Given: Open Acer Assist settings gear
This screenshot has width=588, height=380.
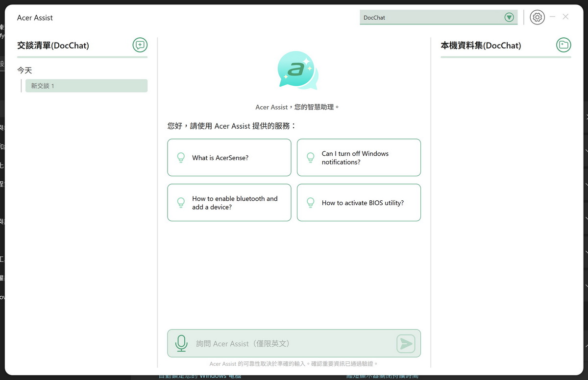Looking at the screenshot, I should 537,18.
